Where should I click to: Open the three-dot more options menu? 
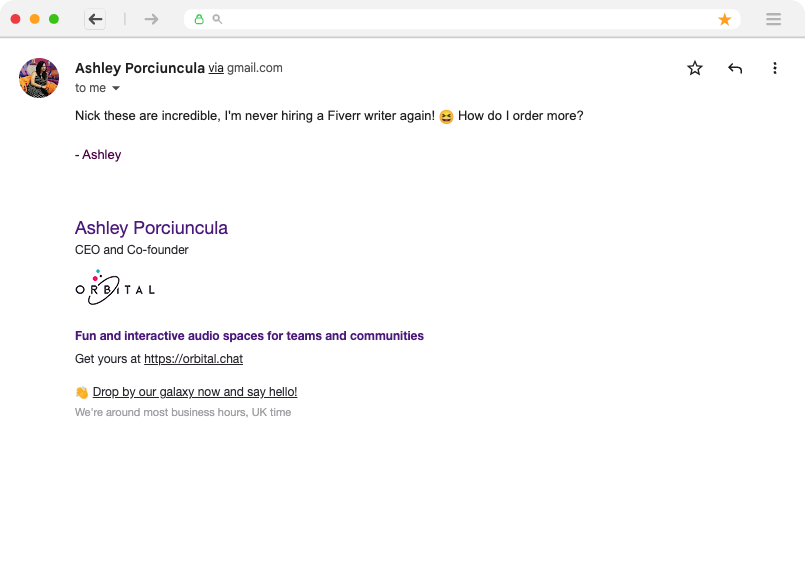775,68
